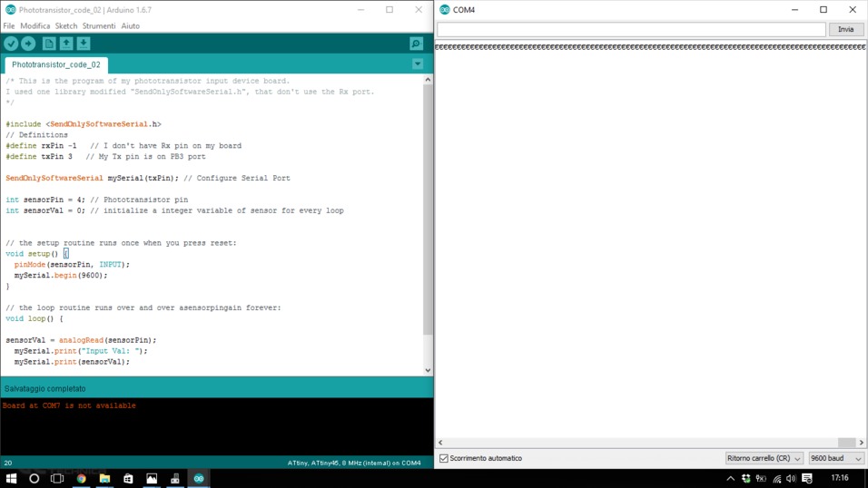Click the line number 20 in status bar
868x488 pixels.
[x=8, y=463]
